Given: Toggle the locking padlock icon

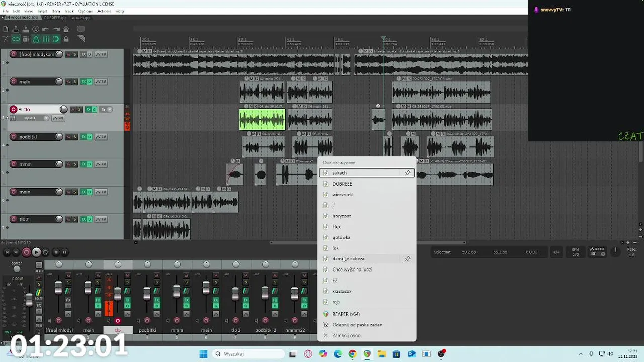Looking at the screenshot, I should tap(66, 39).
